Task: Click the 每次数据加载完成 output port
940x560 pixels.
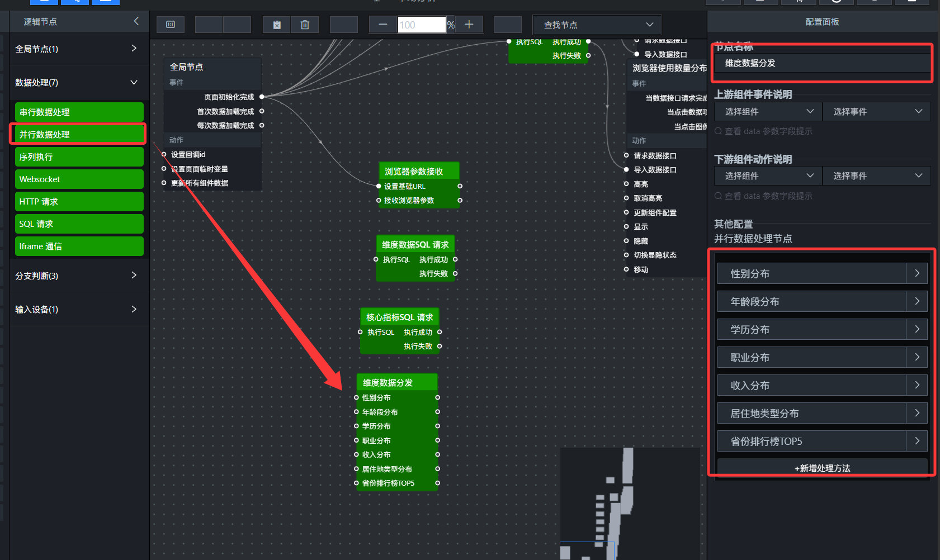Action: point(262,125)
